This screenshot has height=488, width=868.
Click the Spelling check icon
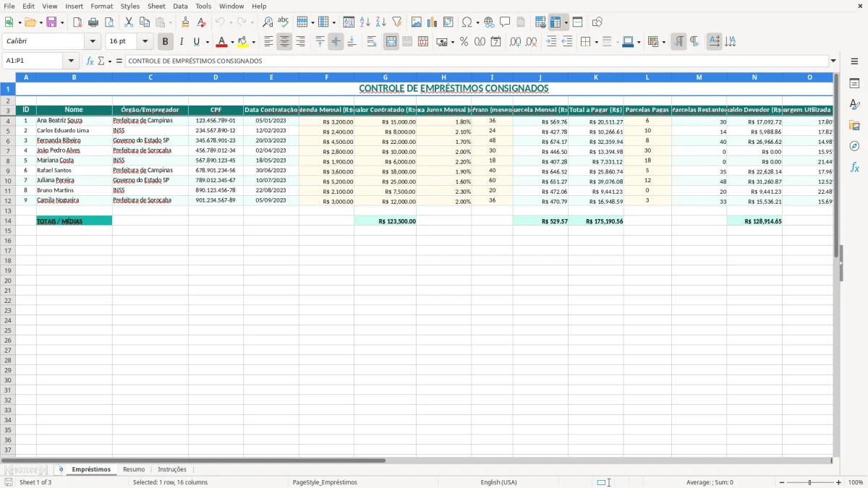(284, 22)
